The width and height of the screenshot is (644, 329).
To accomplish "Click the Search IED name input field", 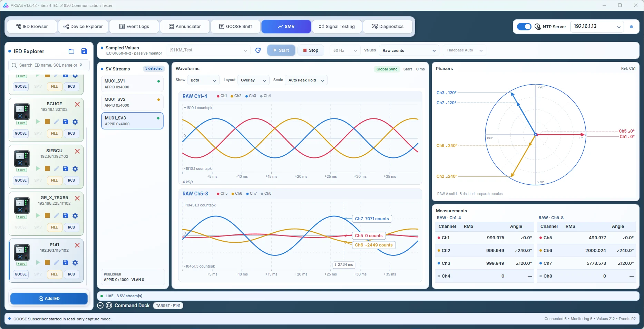I will point(49,65).
